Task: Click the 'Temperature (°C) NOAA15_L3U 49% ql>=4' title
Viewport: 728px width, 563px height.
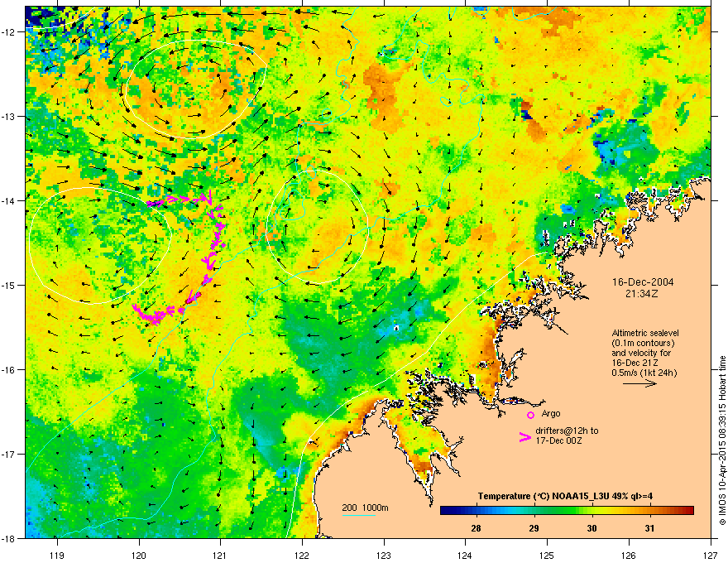Action: (565, 497)
